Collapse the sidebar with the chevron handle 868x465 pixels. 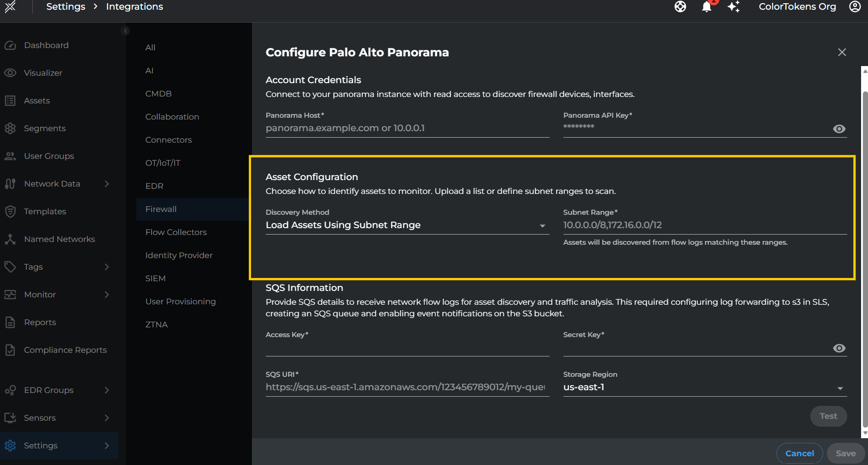coord(125,31)
